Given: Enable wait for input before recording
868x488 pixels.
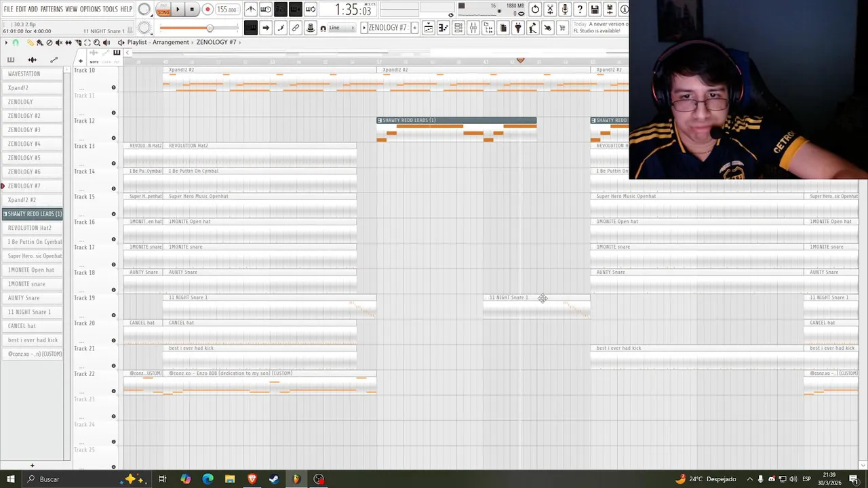Looking at the screenshot, I should [x=266, y=9].
